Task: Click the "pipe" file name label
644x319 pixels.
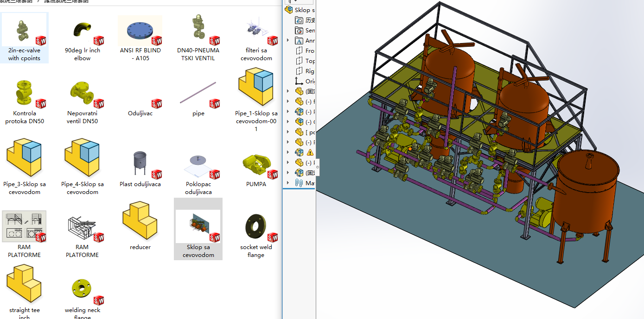Action: pyautogui.click(x=198, y=113)
